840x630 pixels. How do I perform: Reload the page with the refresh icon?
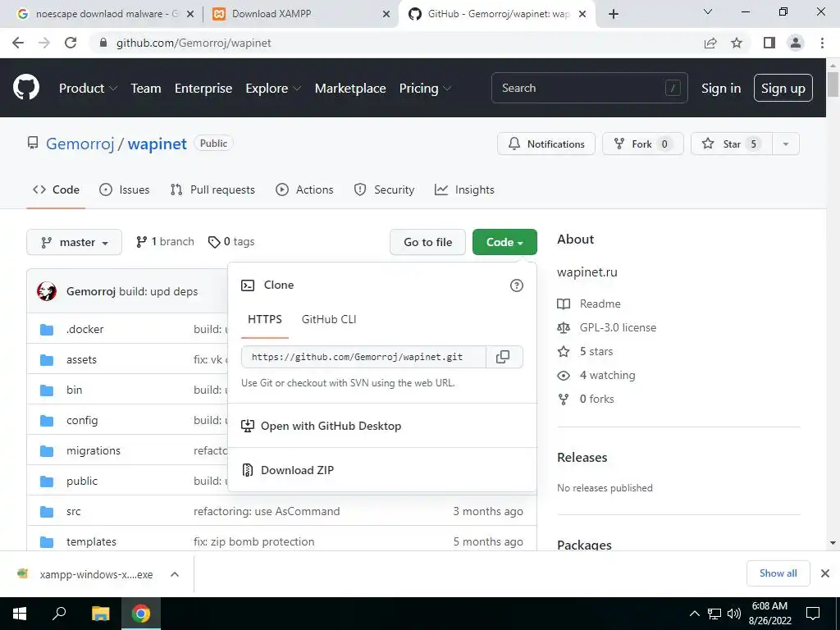click(71, 43)
